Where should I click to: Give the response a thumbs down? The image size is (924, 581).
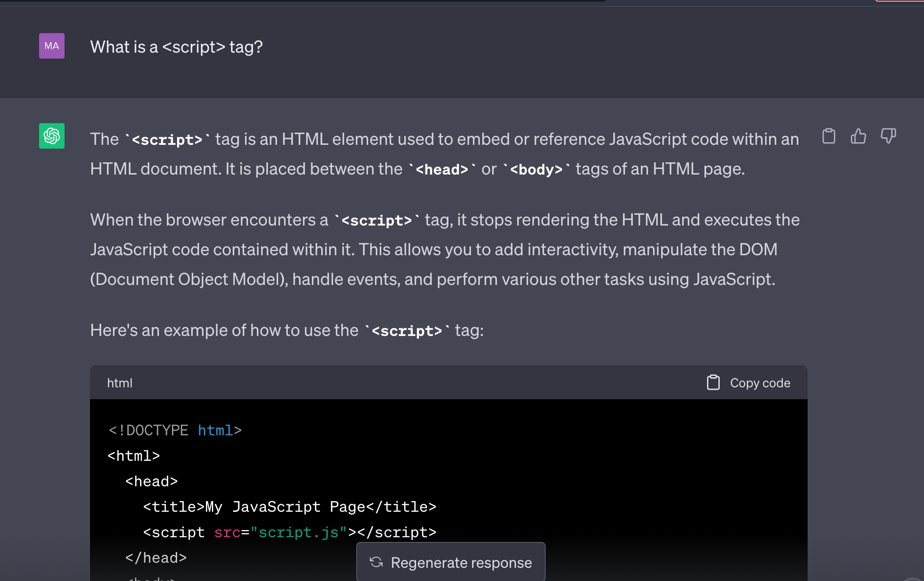pos(888,136)
